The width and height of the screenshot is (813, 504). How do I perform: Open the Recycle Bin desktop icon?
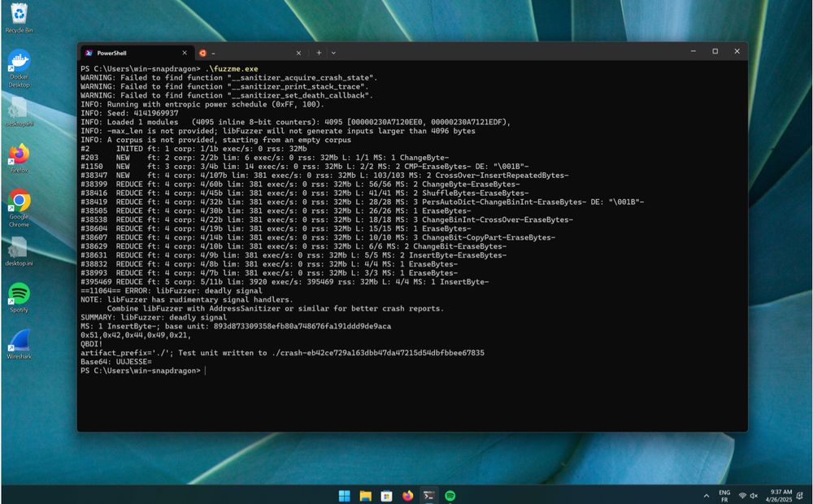coord(20,17)
